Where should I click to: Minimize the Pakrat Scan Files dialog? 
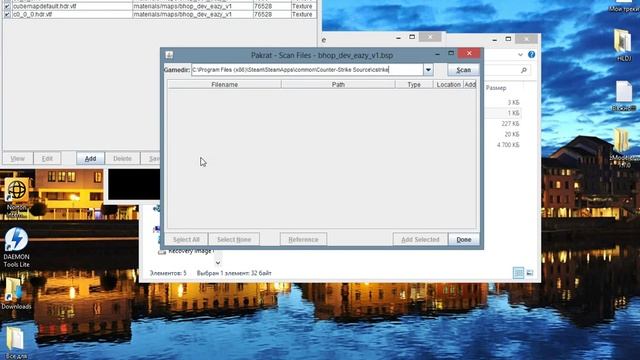438,53
